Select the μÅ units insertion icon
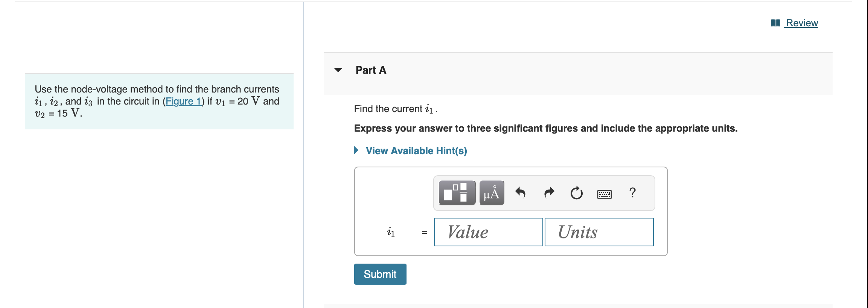The width and height of the screenshot is (868, 308). tap(492, 193)
